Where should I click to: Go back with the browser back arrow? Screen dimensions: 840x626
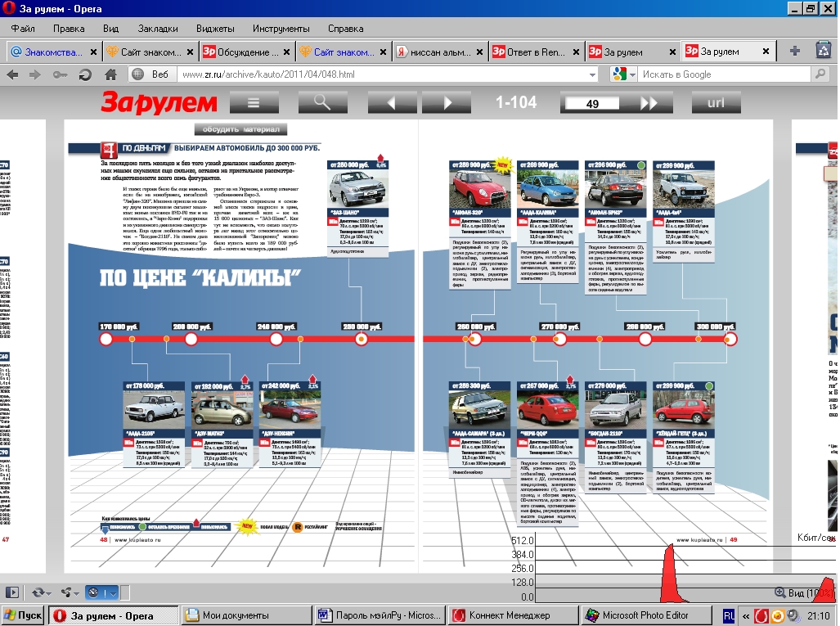point(11,74)
